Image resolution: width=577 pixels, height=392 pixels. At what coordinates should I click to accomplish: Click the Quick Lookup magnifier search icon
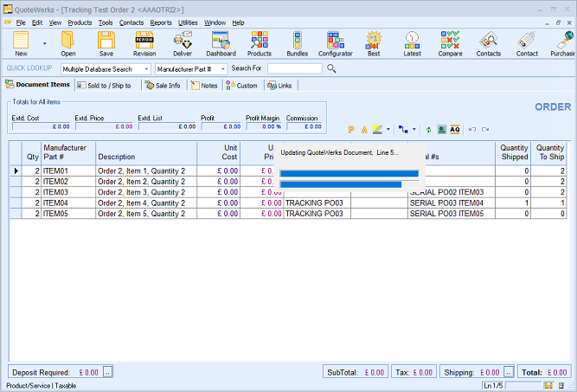click(331, 68)
